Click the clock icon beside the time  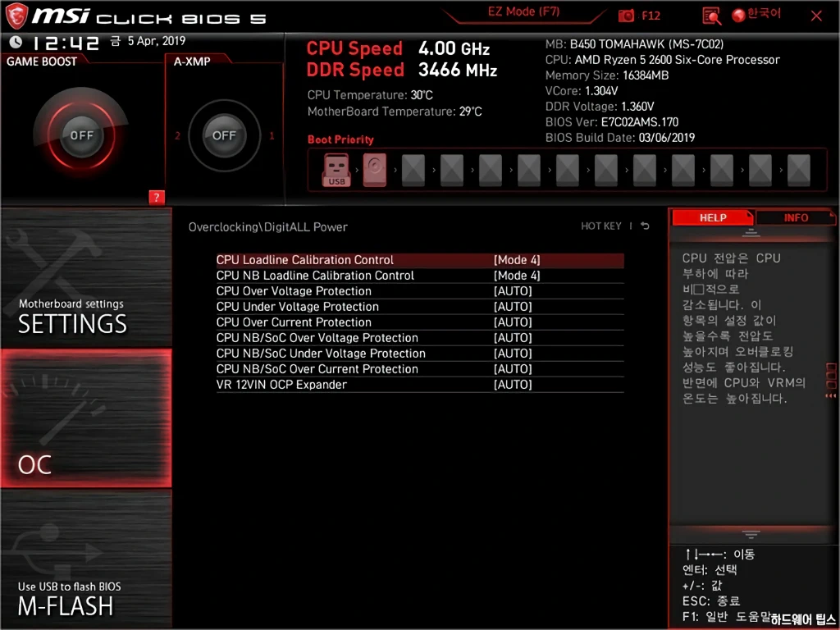tap(16, 41)
